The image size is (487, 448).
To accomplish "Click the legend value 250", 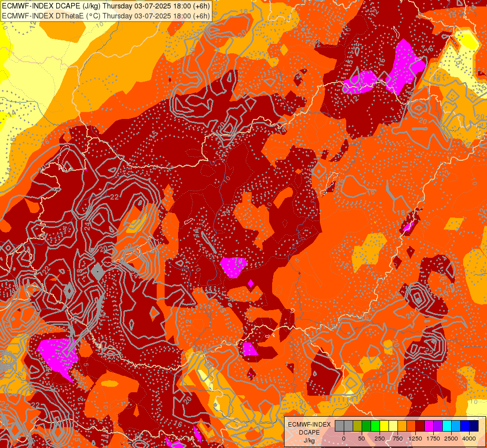I will click(x=380, y=439).
